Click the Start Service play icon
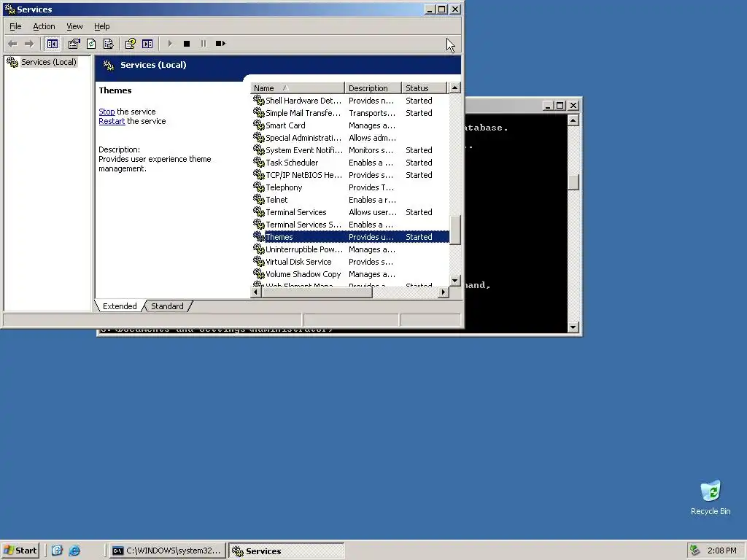 (x=170, y=44)
